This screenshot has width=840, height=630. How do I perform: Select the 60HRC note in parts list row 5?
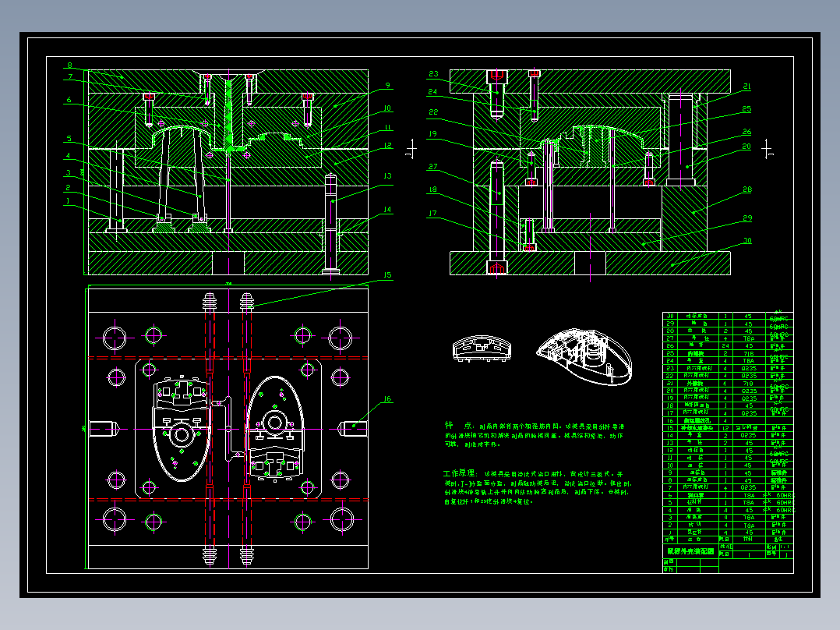coord(785,503)
